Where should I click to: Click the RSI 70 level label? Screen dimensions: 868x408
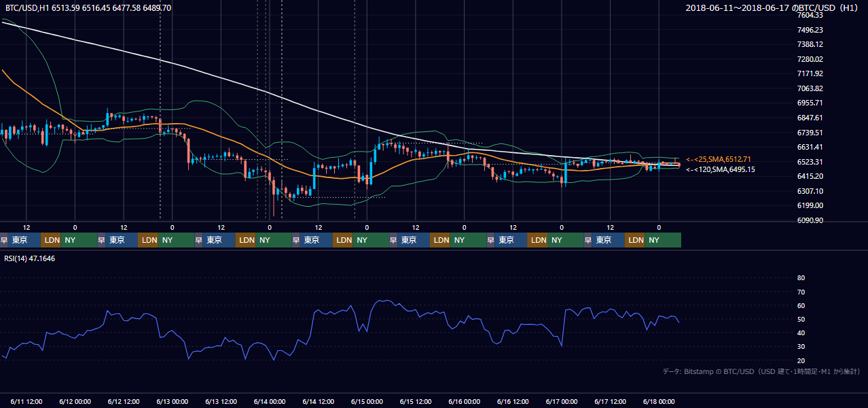pos(801,292)
